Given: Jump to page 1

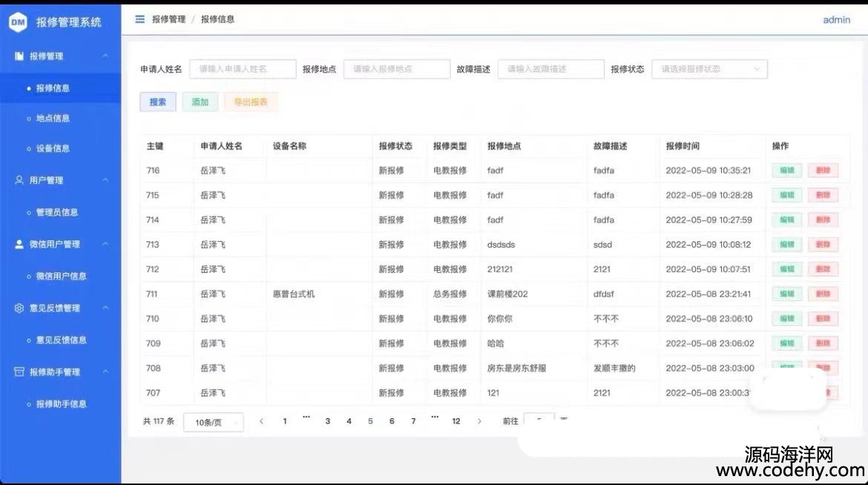Looking at the screenshot, I should point(285,421).
